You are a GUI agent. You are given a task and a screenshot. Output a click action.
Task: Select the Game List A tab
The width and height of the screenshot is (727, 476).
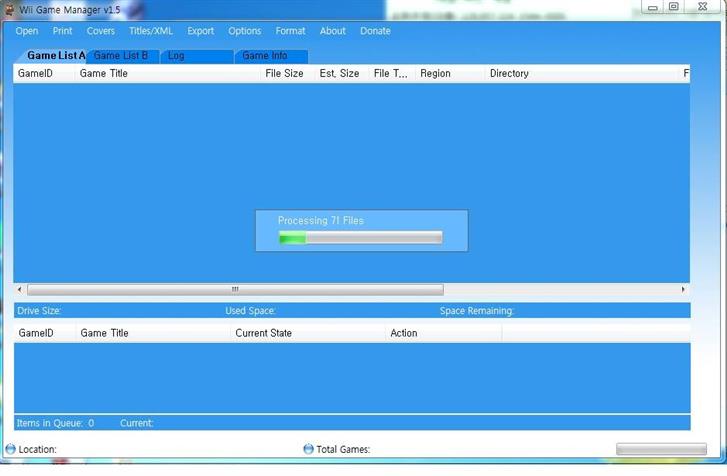tap(53, 56)
